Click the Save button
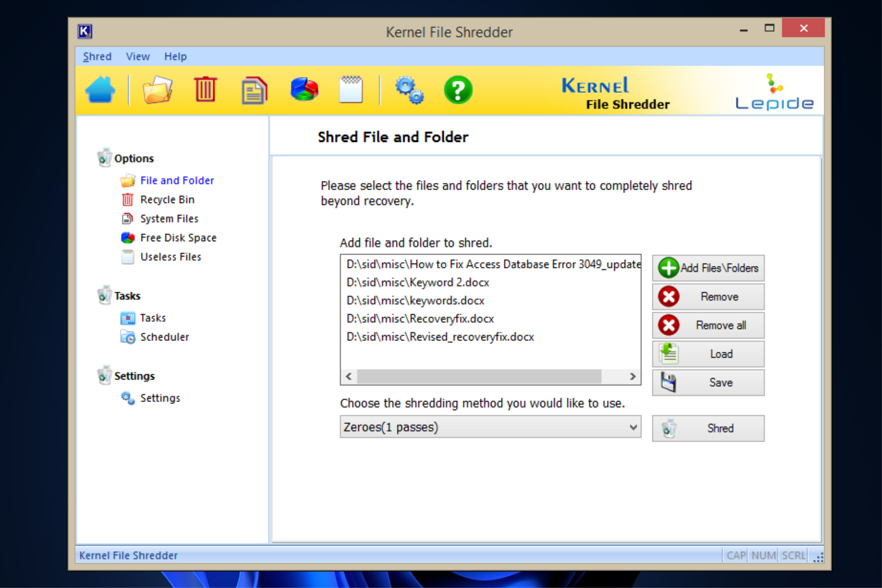 tap(708, 382)
